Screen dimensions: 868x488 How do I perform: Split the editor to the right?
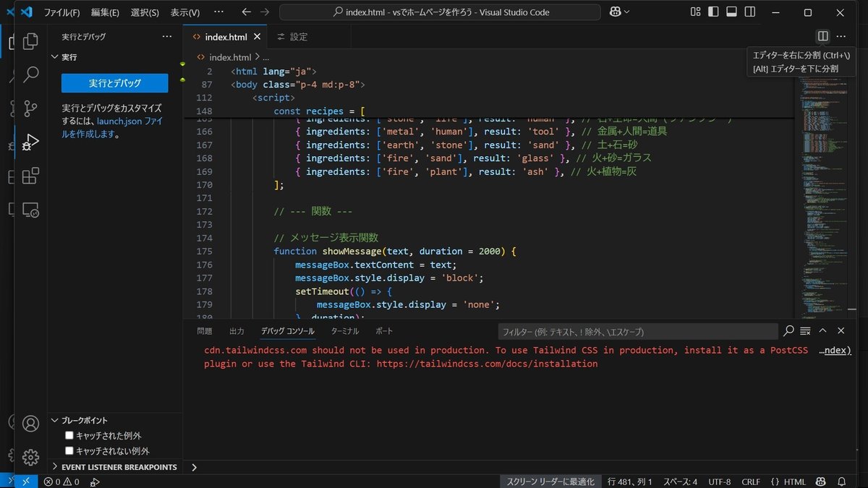[822, 35]
